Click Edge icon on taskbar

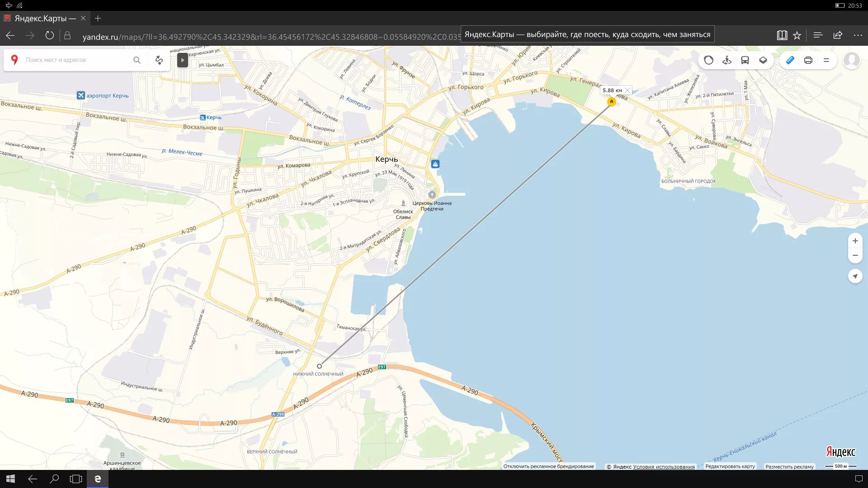click(x=98, y=479)
